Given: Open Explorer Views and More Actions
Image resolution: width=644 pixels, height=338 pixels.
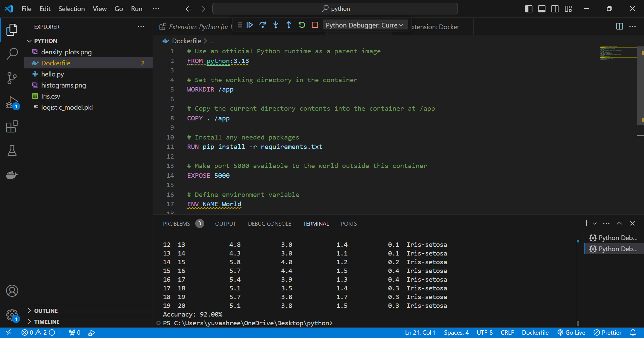Looking at the screenshot, I should [141, 26].
